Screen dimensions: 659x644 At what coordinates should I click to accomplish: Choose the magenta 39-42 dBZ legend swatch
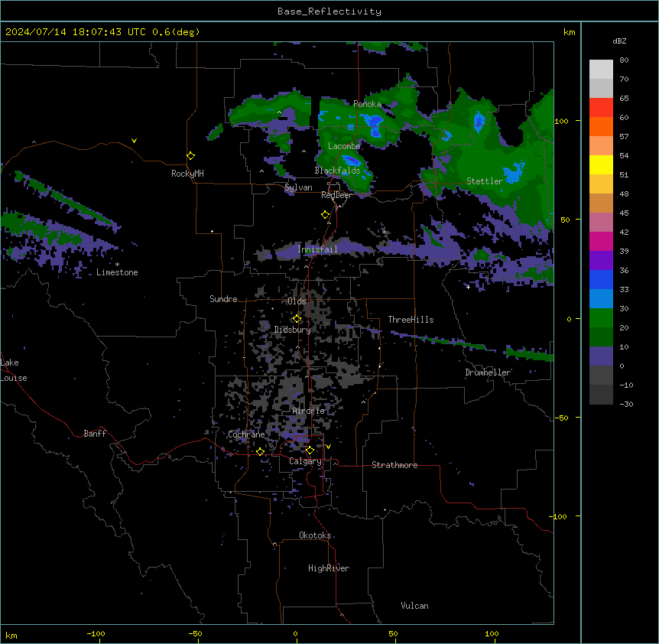(x=601, y=241)
